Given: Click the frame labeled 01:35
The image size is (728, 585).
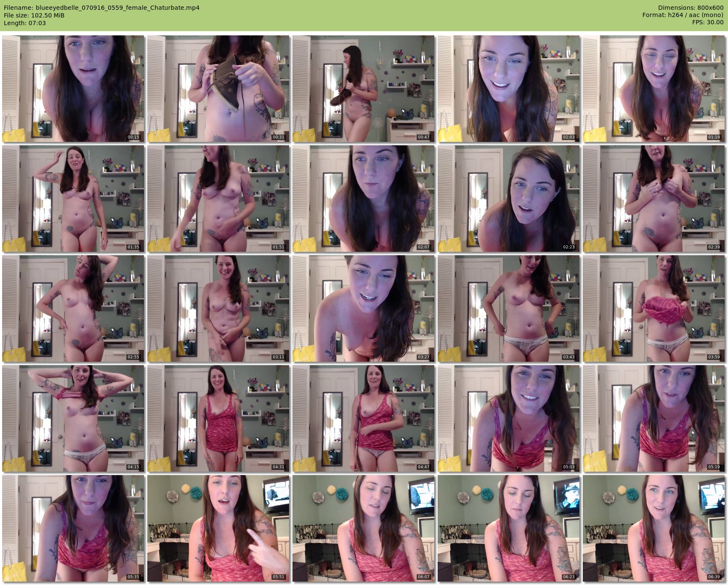Looking at the screenshot, I should click(73, 199).
